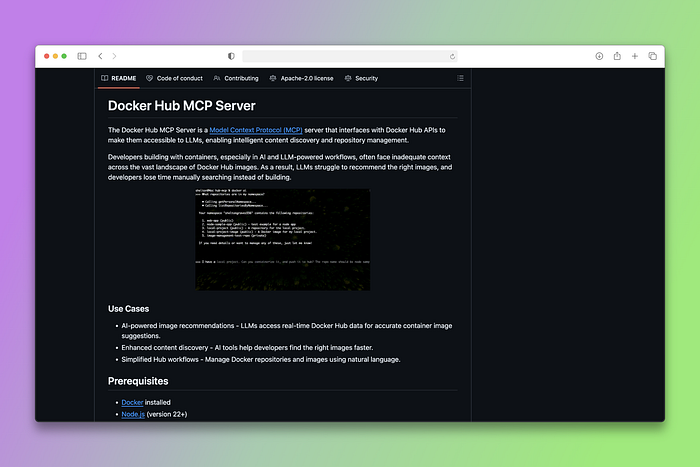Screen dimensions: 700x467
Task: Show tab overview icon
Action: pyautogui.click(x=652, y=56)
